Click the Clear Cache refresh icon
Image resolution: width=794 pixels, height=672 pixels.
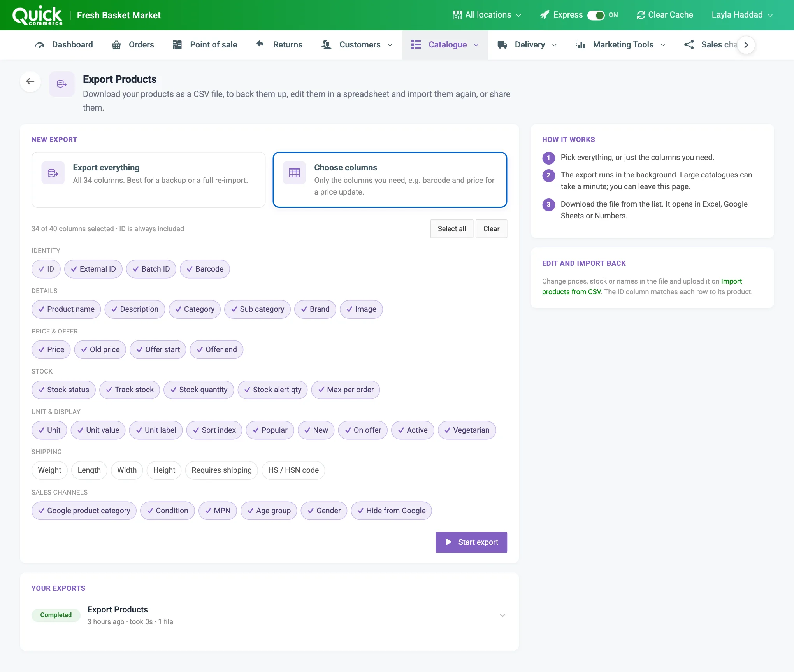point(641,15)
